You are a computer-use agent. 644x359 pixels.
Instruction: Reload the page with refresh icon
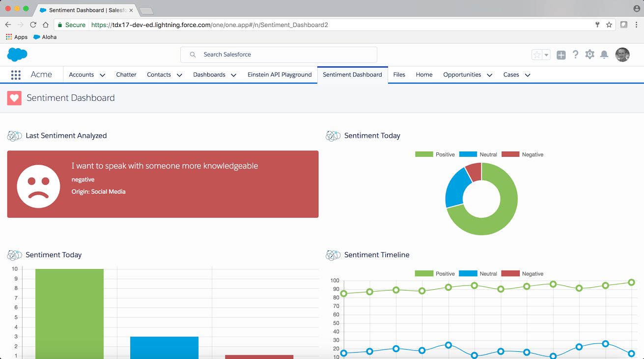33,25
